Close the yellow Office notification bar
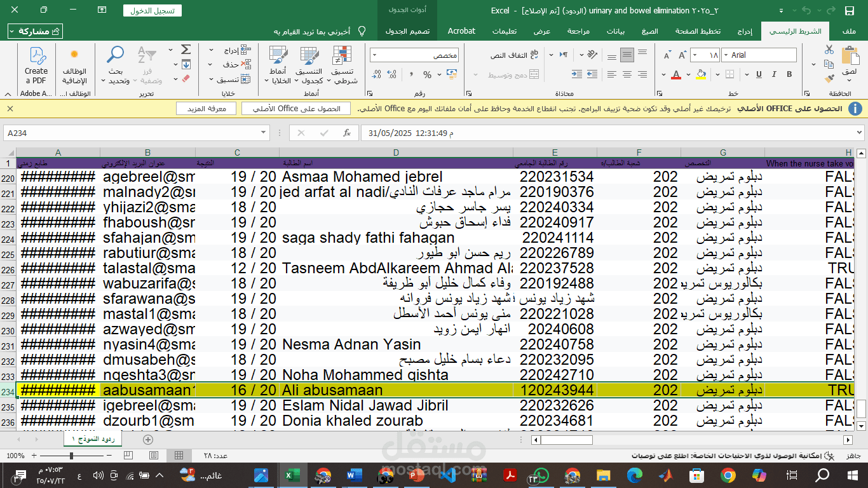Image resolution: width=868 pixels, height=488 pixels. pos(10,109)
